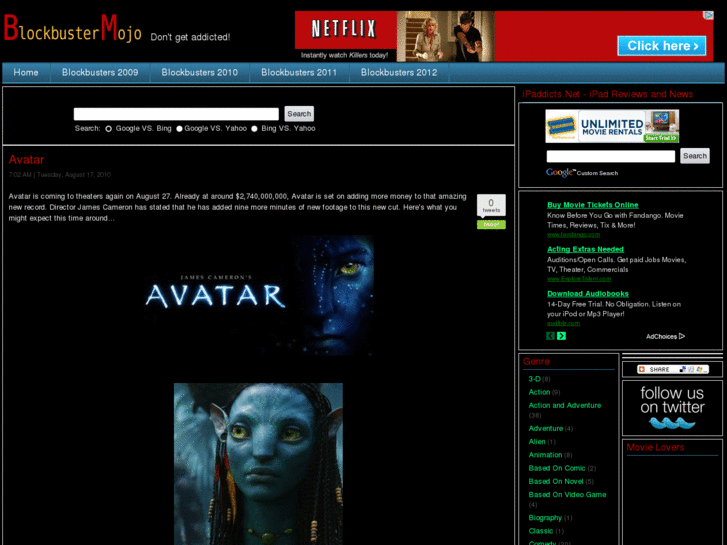Click the Unlimited Movie Rentals banner
The width and height of the screenshot is (727, 545).
click(612, 126)
